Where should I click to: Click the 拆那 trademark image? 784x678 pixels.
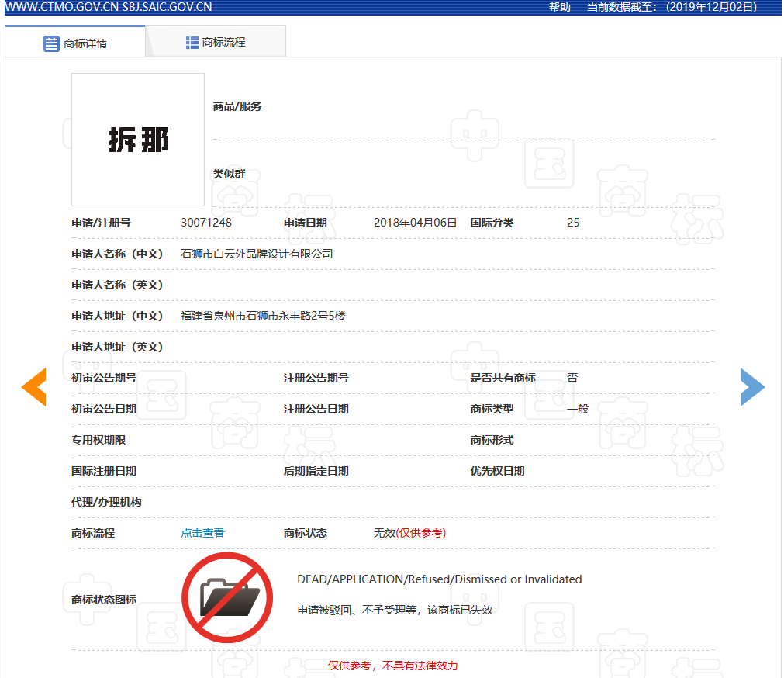pos(137,139)
